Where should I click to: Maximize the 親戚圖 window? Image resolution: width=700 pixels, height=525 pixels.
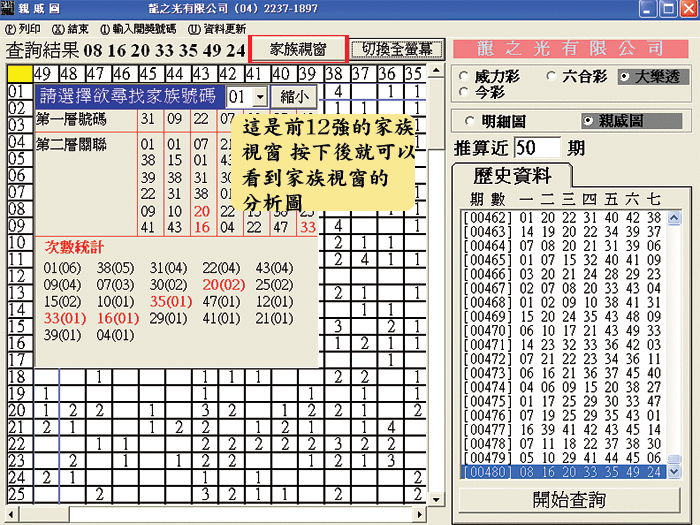tap(668, 9)
